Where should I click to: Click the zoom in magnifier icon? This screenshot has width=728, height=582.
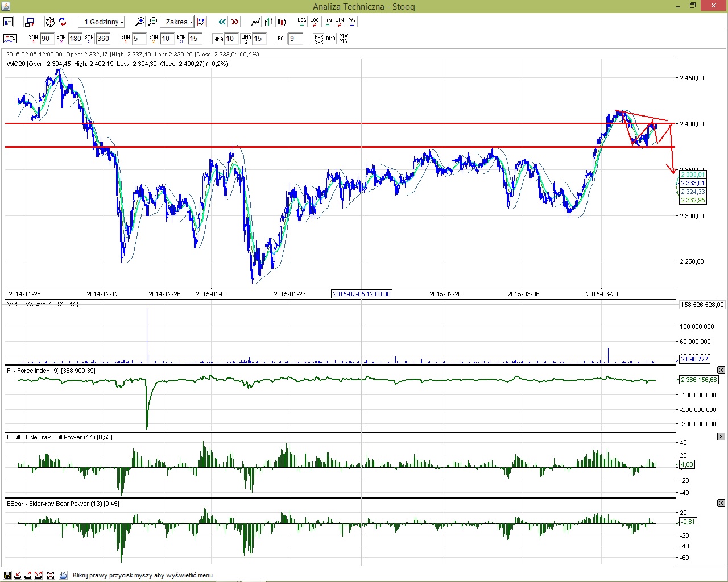point(140,22)
